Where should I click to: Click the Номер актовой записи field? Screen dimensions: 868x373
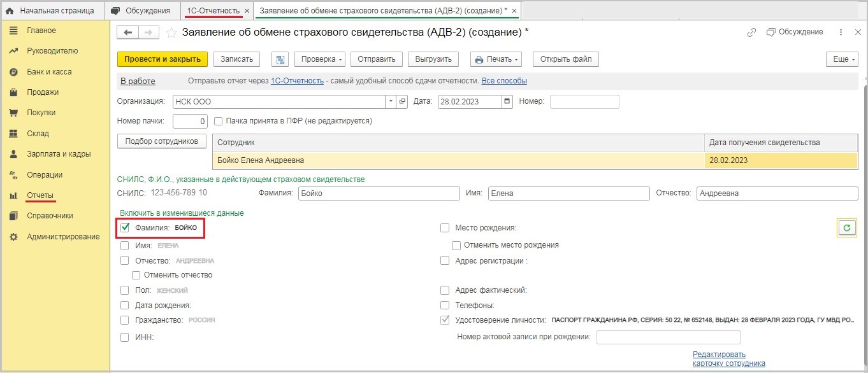click(x=668, y=337)
